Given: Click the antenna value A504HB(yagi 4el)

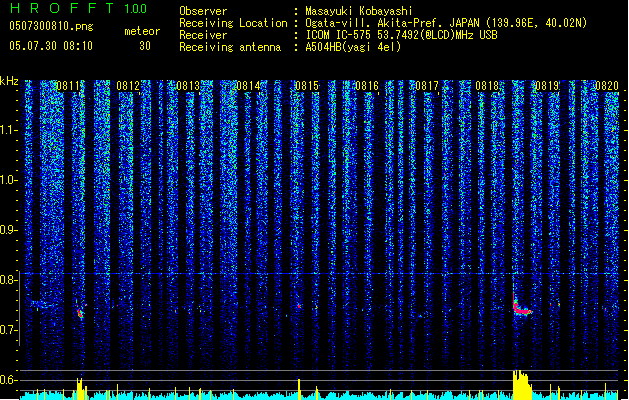Looking at the screenshot, I should (x=353, y=47).
